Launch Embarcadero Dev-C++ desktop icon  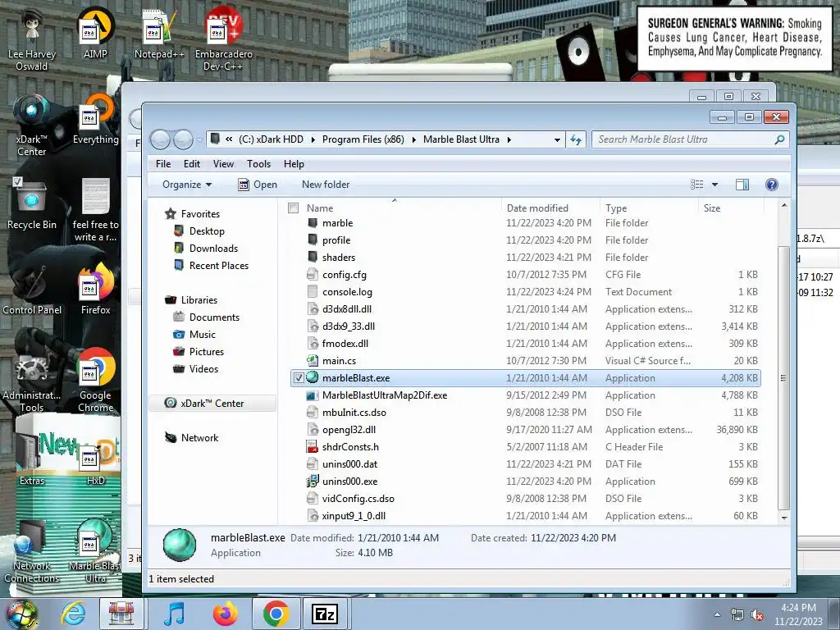click(x=223, y=38)
